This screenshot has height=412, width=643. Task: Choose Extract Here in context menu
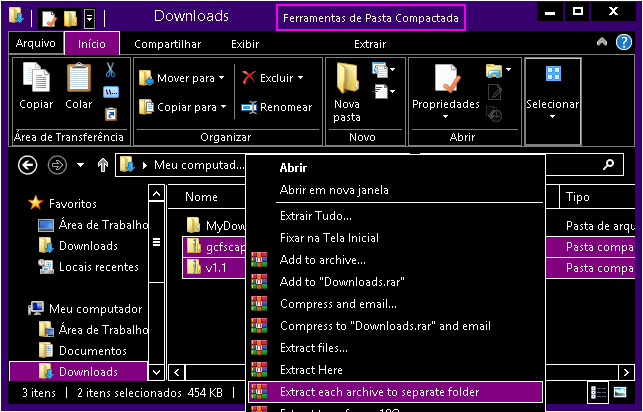(395, 370)
